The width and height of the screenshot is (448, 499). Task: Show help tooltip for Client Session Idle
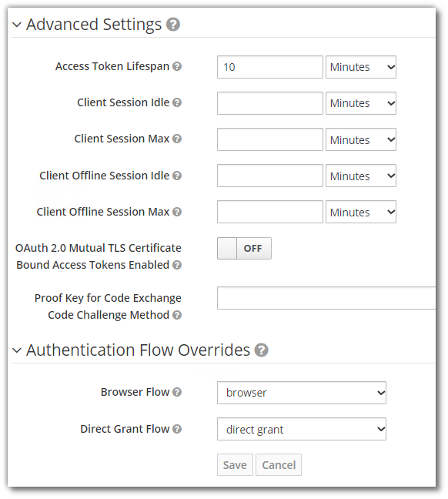[177, 102]
